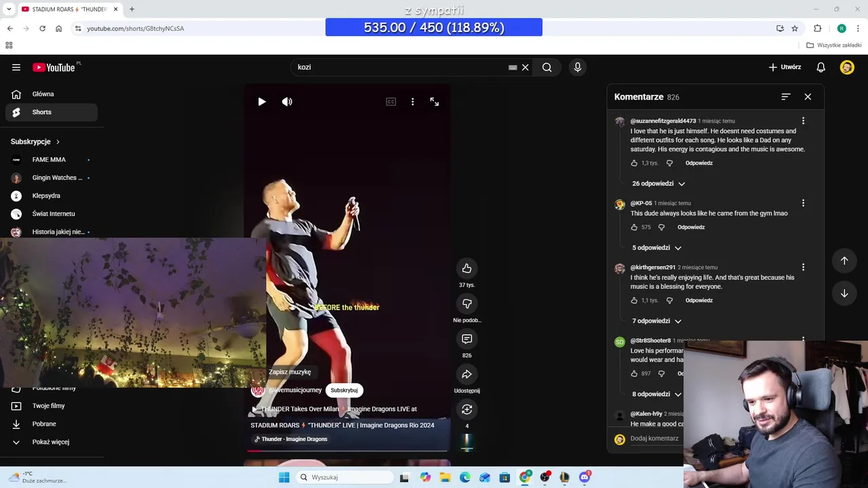Open Twoje filmy in sidebar
This screenshot has width=868, height=488.
(52, 406)
